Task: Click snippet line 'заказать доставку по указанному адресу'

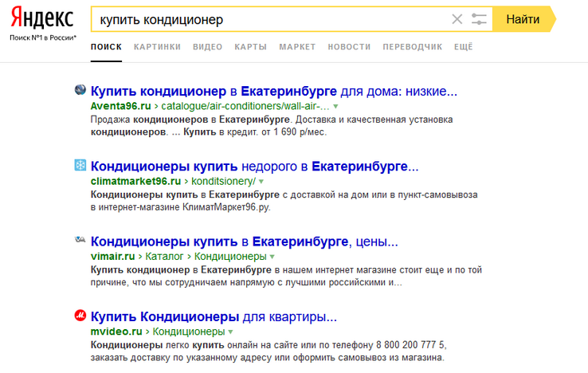Action: pyautogui.click(x=181, y=357)
